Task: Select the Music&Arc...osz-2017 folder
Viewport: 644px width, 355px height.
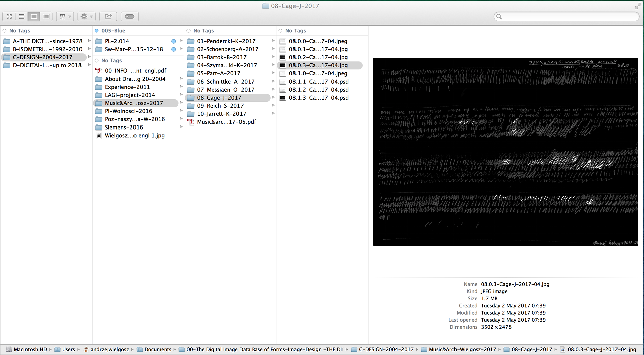Action: pyautogui.click(x=136, y=103)
